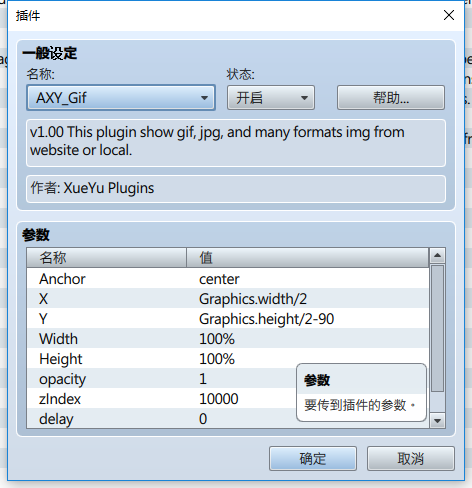Select the Width parameter row
The width and height of the screenshot is (472, 488).
tap(228, 338)
